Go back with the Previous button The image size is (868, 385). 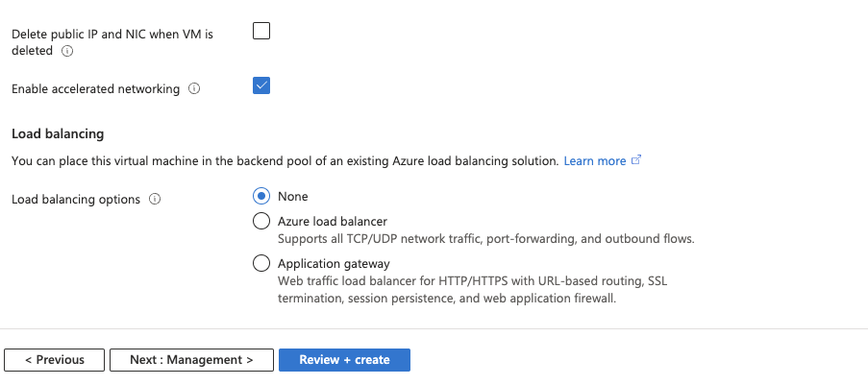pos(54,359)
